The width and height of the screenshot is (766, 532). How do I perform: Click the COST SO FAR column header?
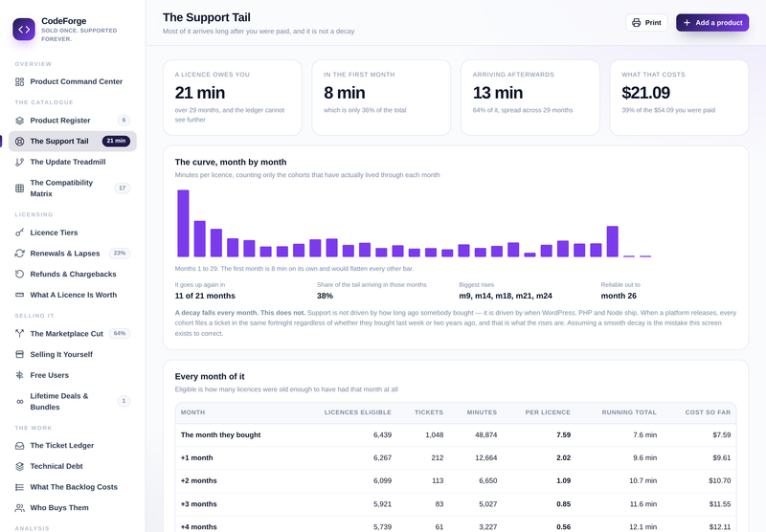click(708, 412)
